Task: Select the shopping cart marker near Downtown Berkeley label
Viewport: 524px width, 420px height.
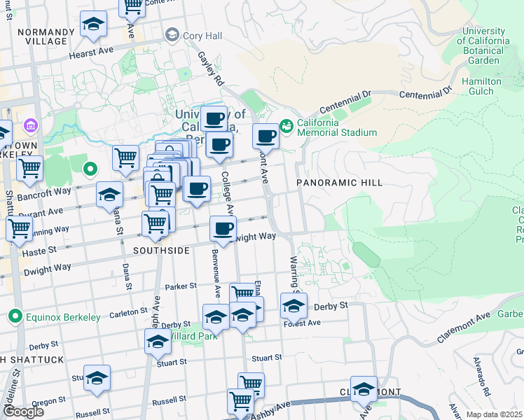Action: (29, 169)
